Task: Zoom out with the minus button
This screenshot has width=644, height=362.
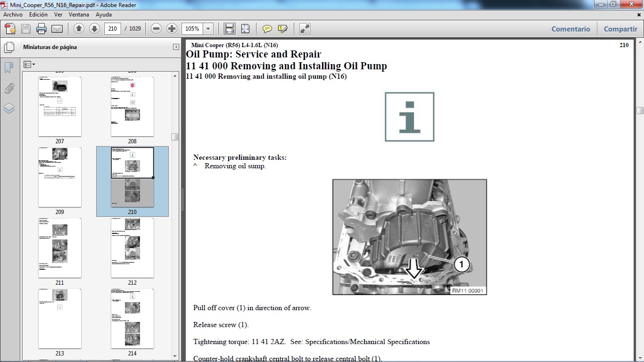Action: pyautogui.click(x=157, y=29)
